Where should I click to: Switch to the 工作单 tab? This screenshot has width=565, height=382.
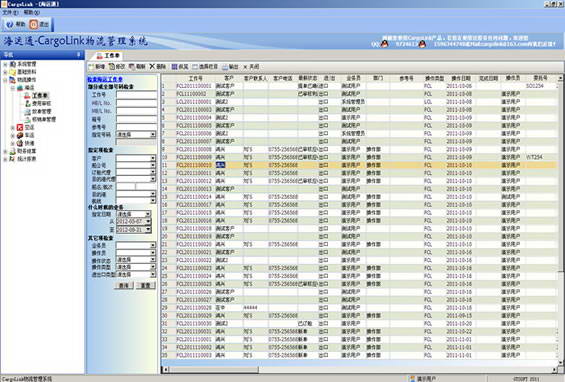108,56
